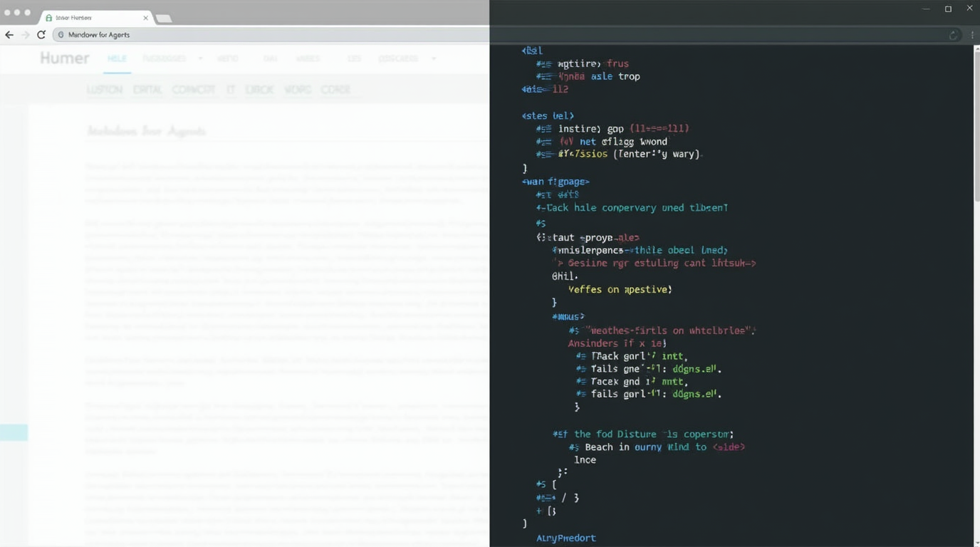Open the DRTAL section link
980x547 pixels.
[147, 90]
